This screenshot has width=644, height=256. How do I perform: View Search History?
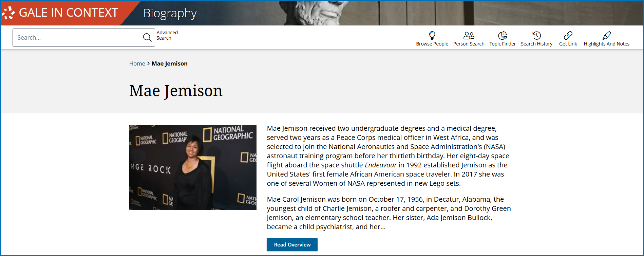[536, 39]
